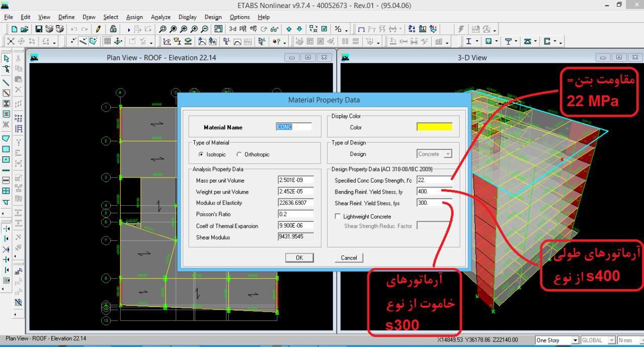Click the 'clr' clear selection icon
644x347 pixels.
click(19, 292)
